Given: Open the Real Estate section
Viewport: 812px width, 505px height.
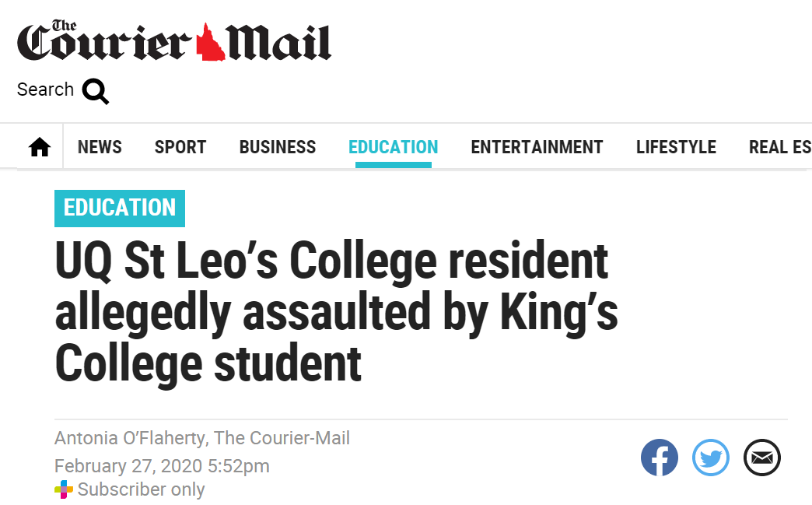Looking at the screenshot, I should tap(780, 147).
